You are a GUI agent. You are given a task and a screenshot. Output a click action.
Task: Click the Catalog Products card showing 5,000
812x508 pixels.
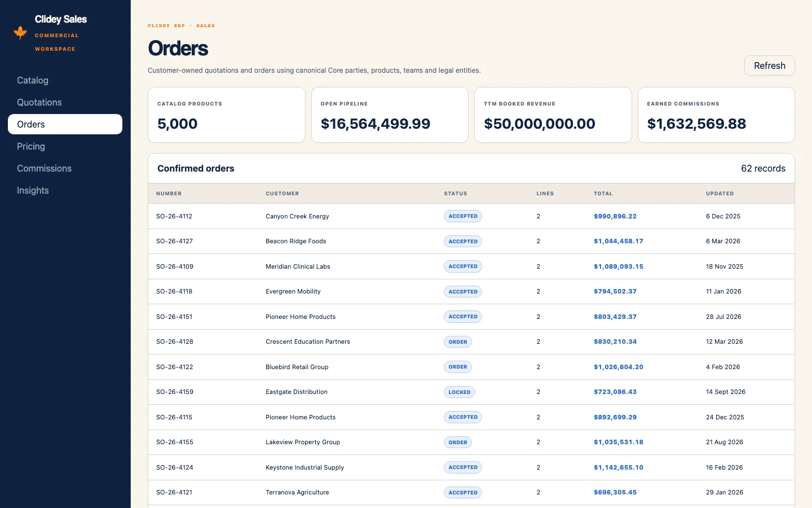pyautogui.click(x=227, y=115)
